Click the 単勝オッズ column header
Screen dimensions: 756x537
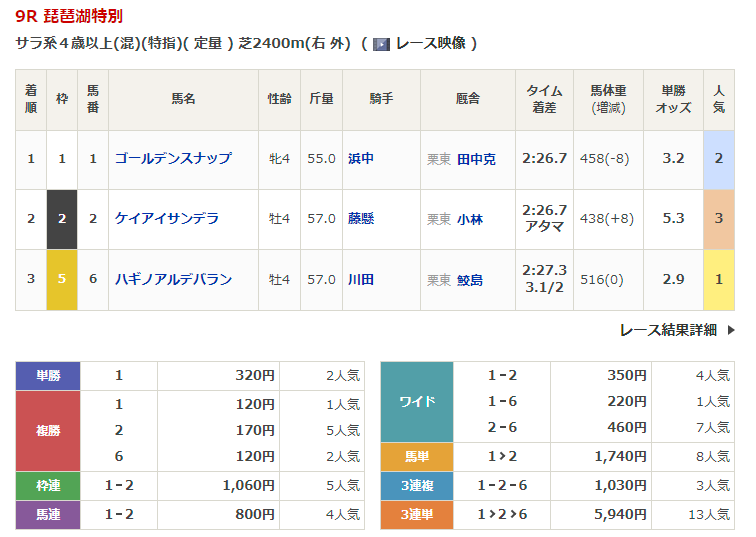click(673, 99)
